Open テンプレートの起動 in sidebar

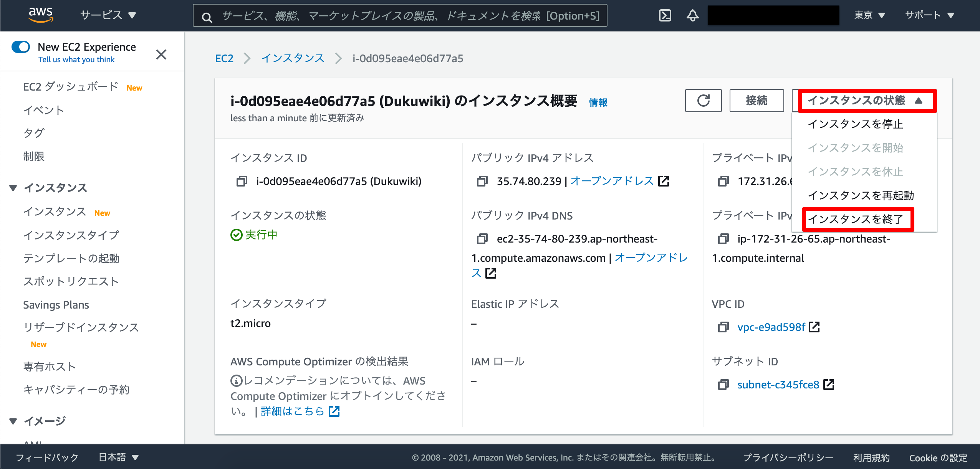click(x=71, y=258)
